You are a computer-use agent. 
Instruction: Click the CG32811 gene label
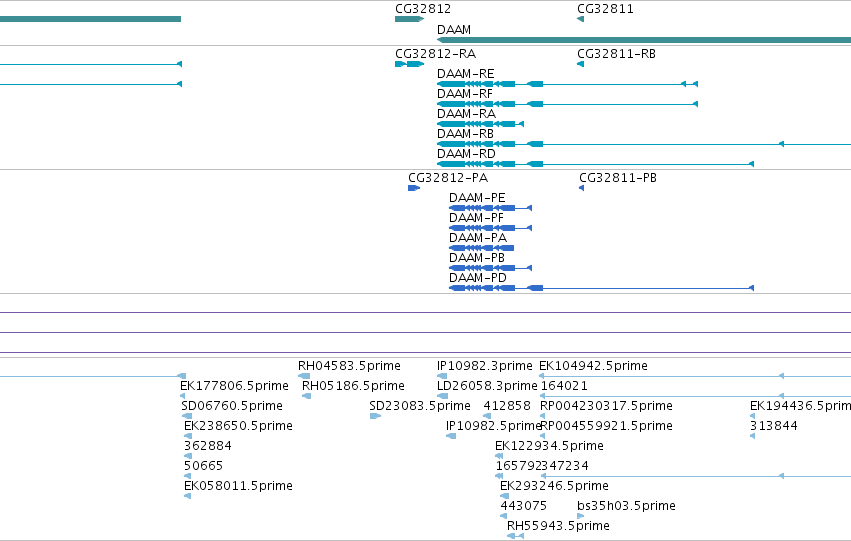(605, 9)
